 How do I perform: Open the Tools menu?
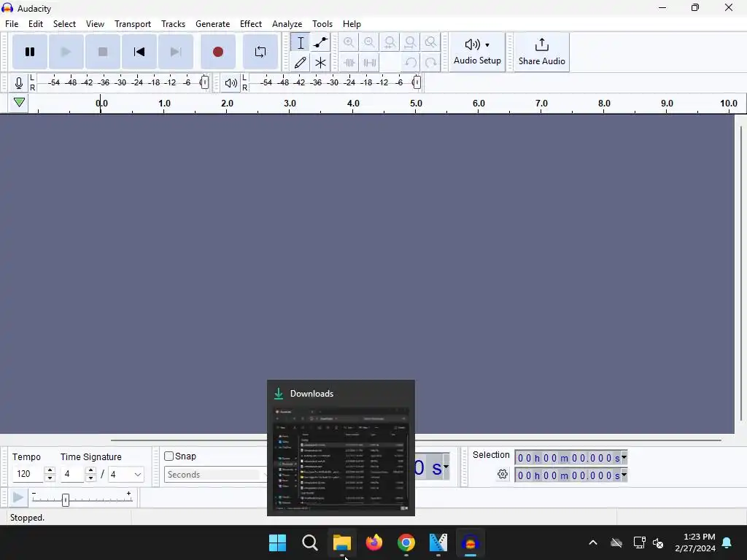click(x=322, y=24)
